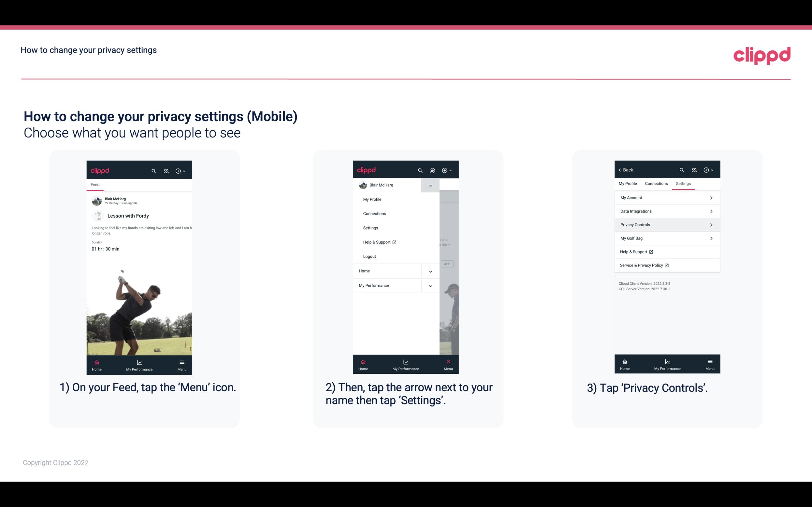This screenshot has width=812, height=507.
Task: Select the My Profile tab in step 3
Action: pos(628,183)
